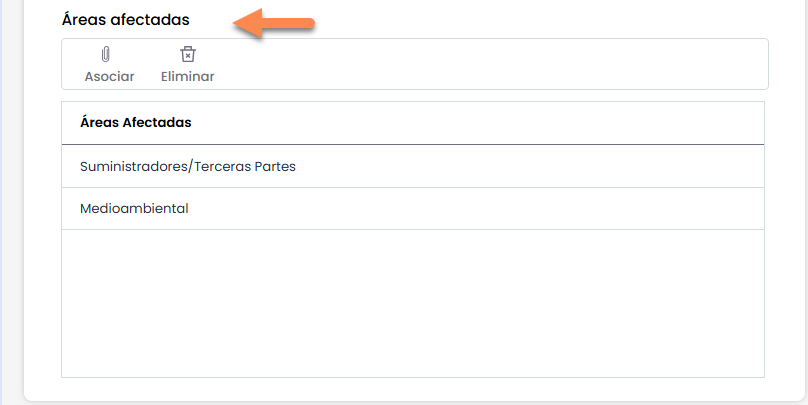Click the bold "Áreas Afectadas" column header
This screenshot has height=405, width=808.
pyautogui.click(x=135, y=123)
